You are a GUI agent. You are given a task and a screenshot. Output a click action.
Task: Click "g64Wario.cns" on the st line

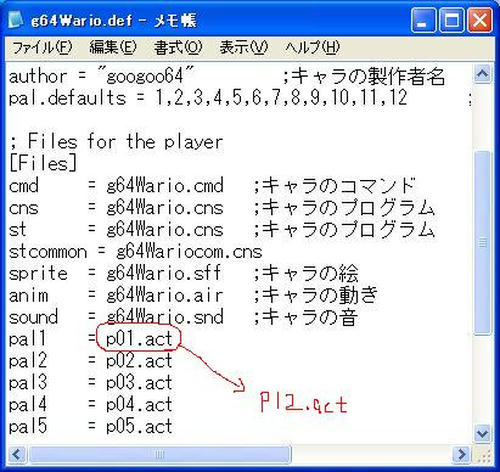pos(165,230)
